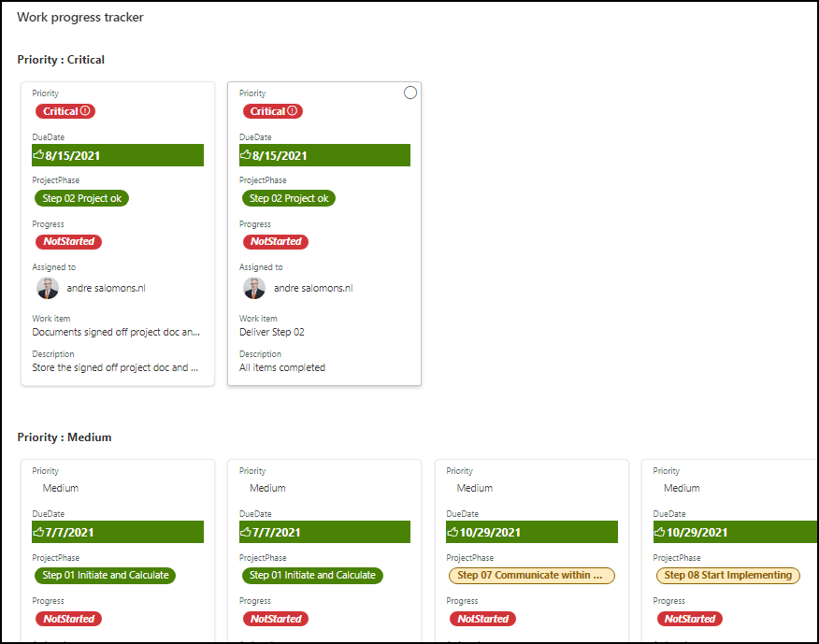Click thumbs-up icon on second 8/15/2021 due date

click(246, 154)
